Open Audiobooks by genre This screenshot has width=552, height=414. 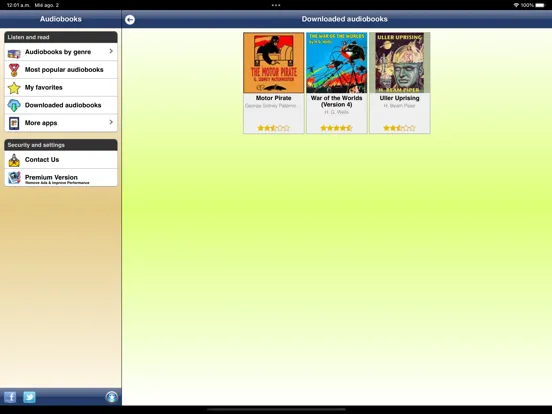pos(61,52)
